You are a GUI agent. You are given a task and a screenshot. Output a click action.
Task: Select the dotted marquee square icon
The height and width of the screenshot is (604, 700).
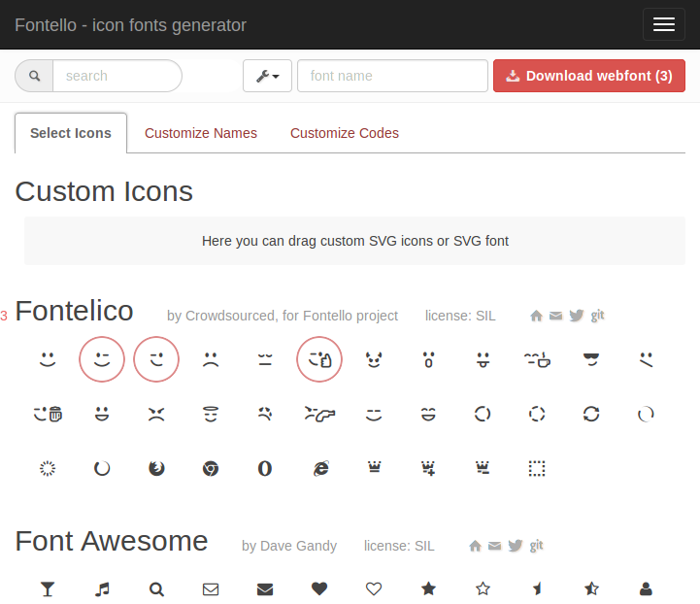[x=537, y=468]
